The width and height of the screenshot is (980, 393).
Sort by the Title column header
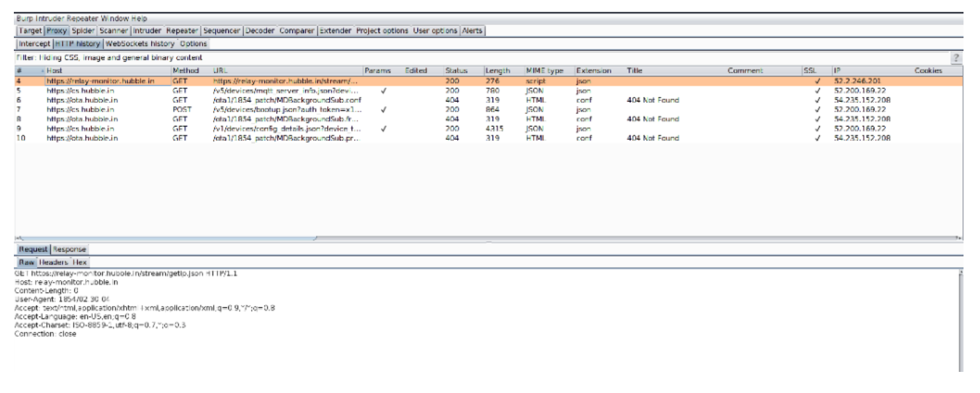point(675,71)
